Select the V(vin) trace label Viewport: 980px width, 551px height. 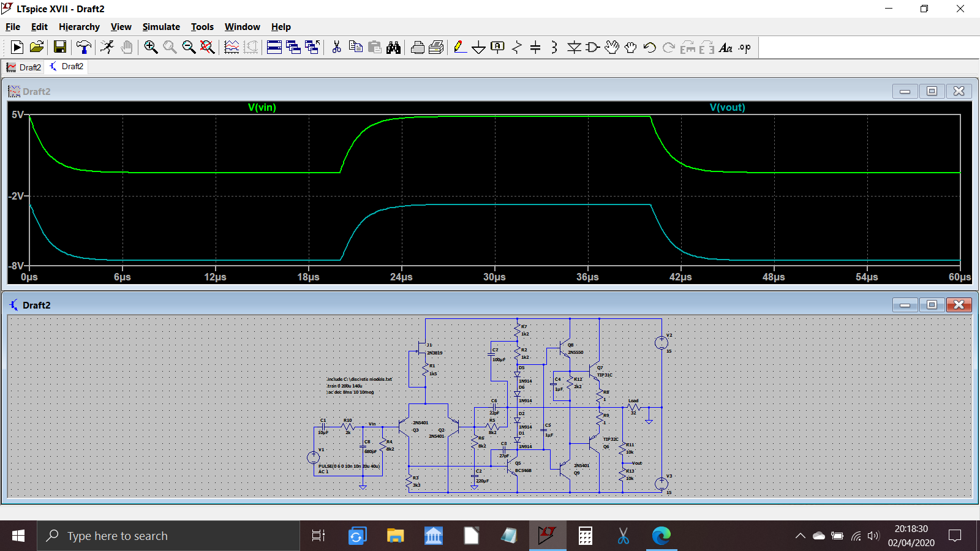(x=262, y=107)
